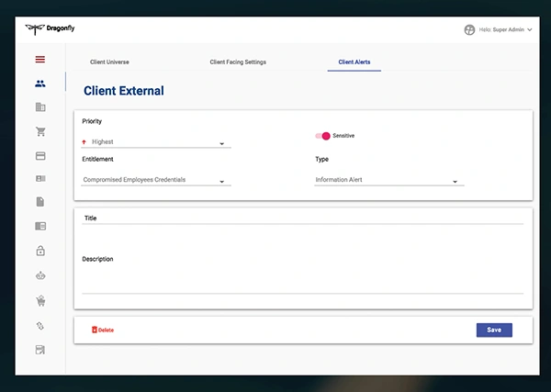
Task: Open the padlock sidebar icon
Action: pyautogui.click(x=40, y=251)
